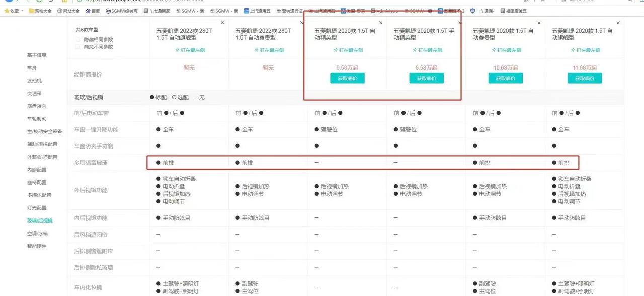This screenshot has width=644, height=296.
Task: Pin 2020款 自动尊贵型 to far left
Action: pyautogui.click(x=506, y=50)
